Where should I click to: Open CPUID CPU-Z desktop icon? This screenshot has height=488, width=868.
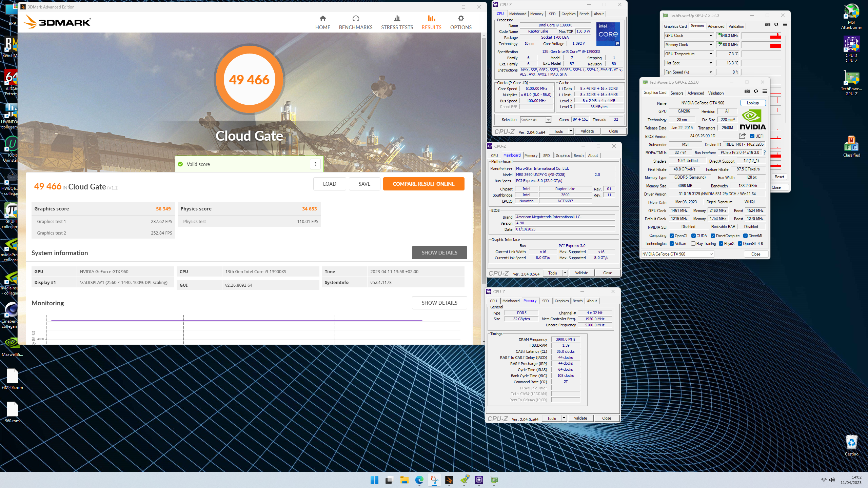851,49
